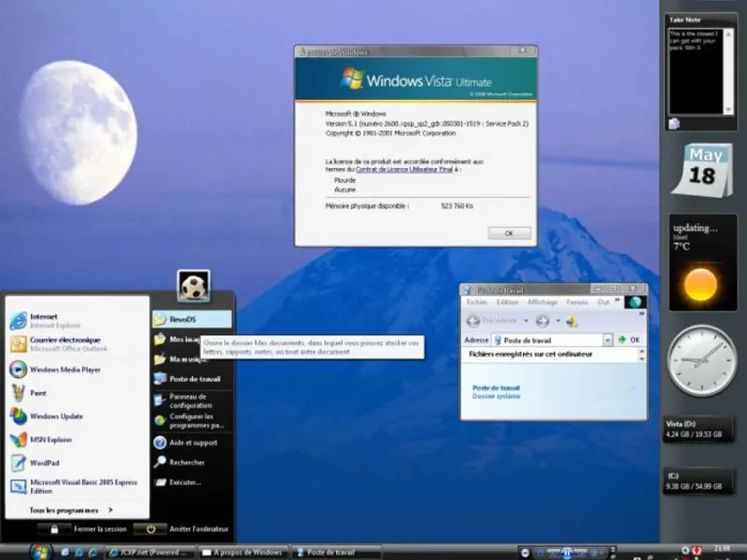
Task: Open the forward history dropdown arrow
Action: (557, 321)
